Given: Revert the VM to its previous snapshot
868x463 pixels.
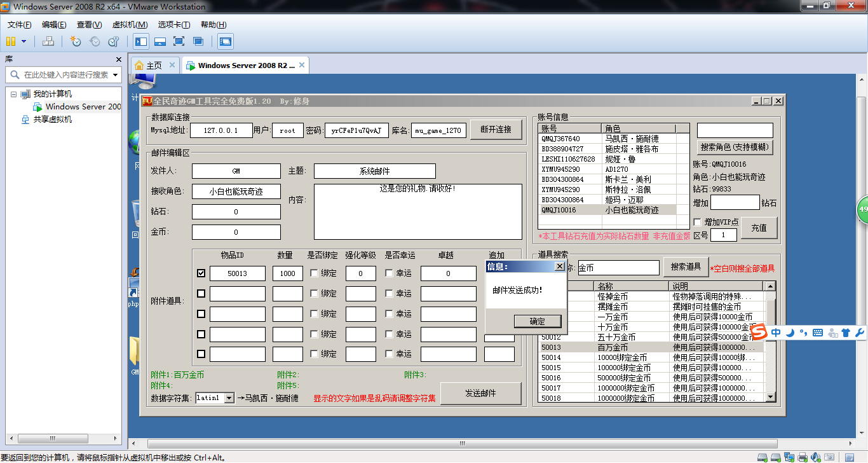Looking at the screenshot, I should tap(95, 41).
